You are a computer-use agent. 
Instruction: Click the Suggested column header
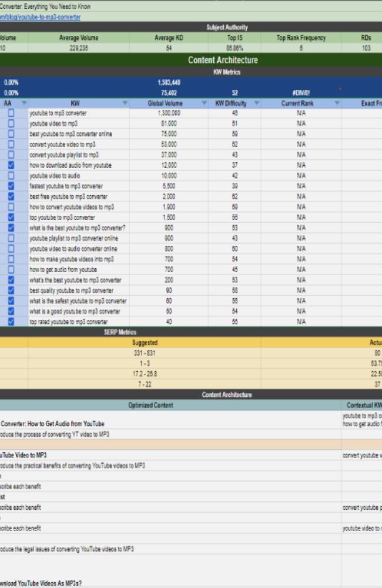click(x=145, y=342)
